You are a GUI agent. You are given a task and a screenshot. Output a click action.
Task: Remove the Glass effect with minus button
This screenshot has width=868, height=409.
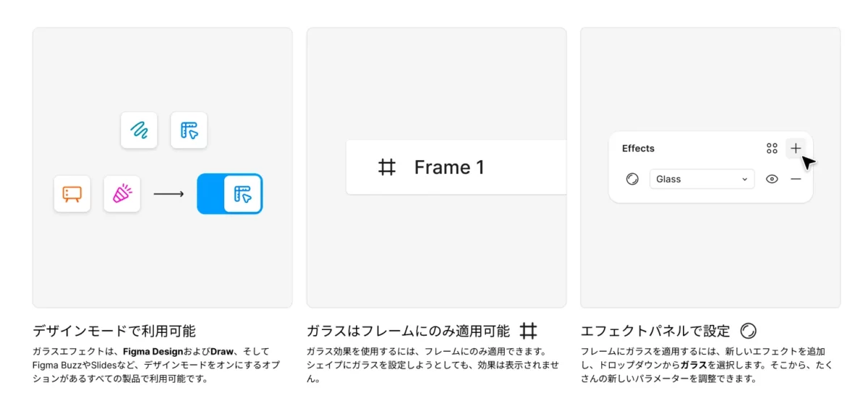pos(796,179)
